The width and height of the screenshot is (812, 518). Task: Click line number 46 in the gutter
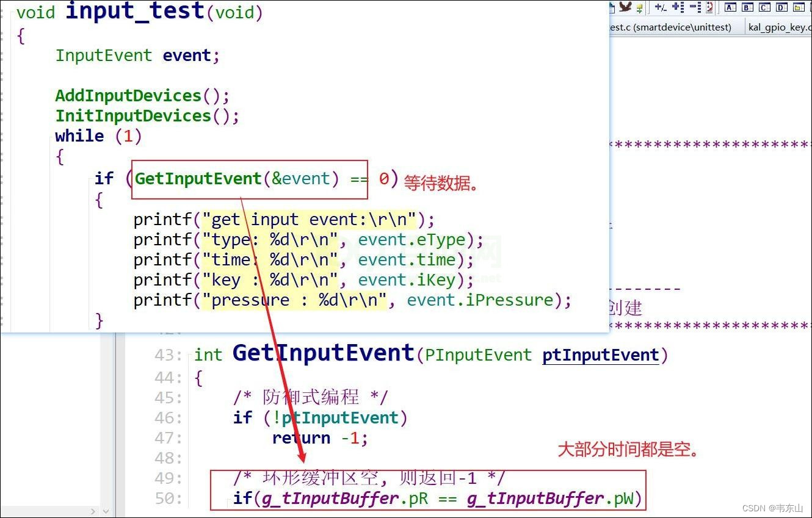(169, 418)
